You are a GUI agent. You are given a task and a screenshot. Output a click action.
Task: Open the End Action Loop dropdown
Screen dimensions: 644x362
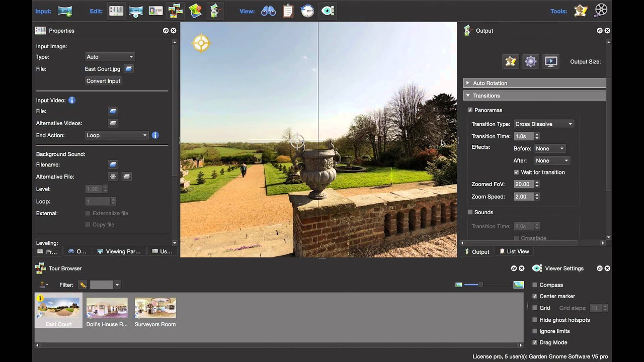point(116,135)
